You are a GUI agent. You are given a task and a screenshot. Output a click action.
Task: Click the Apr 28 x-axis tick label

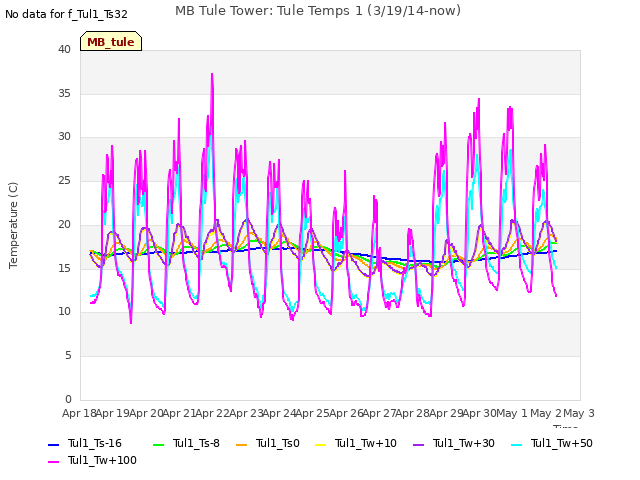click(x=413, y=413)
